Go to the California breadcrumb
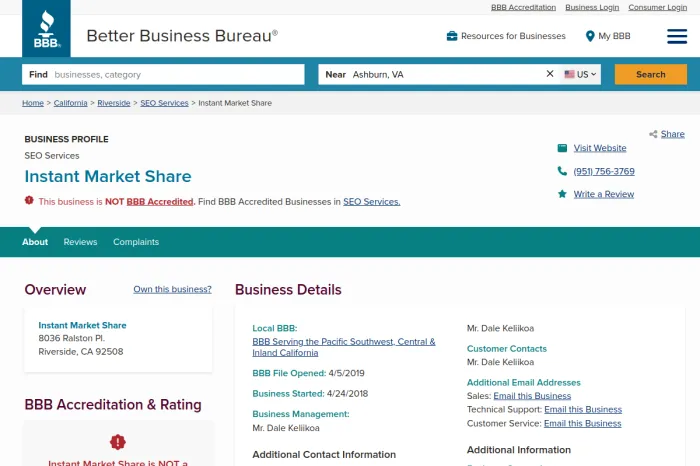 (71, 103)
